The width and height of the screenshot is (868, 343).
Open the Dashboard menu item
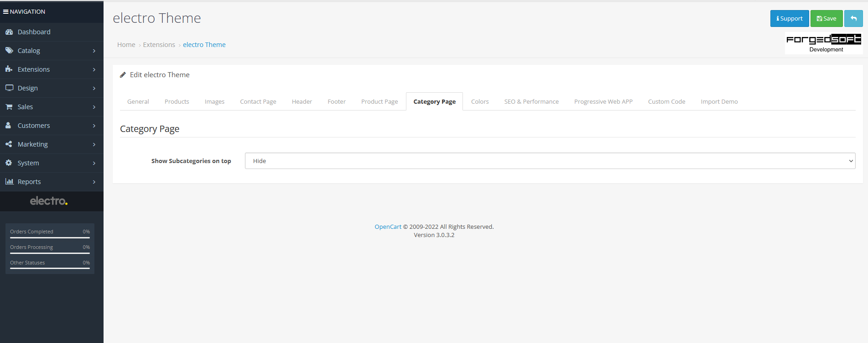(x=52, y=32)
